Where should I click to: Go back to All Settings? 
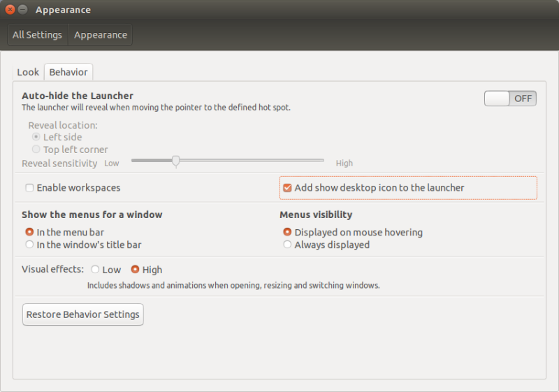pyautogui.click(x=37, y=35)
